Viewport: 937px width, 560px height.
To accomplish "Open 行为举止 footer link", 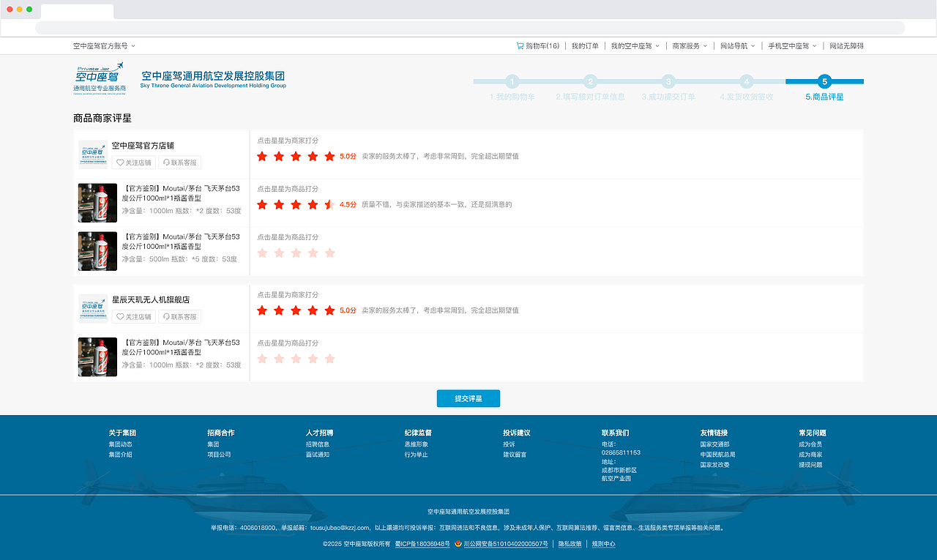I will point(417,455).
